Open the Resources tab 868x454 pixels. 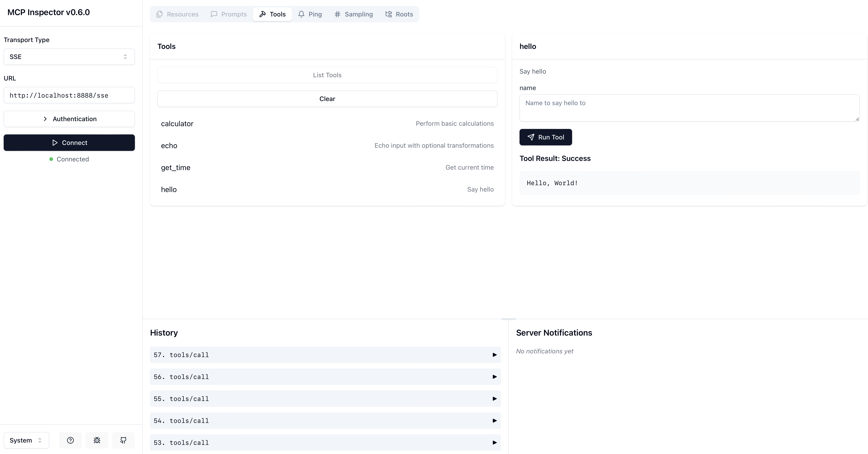point(178,14)
